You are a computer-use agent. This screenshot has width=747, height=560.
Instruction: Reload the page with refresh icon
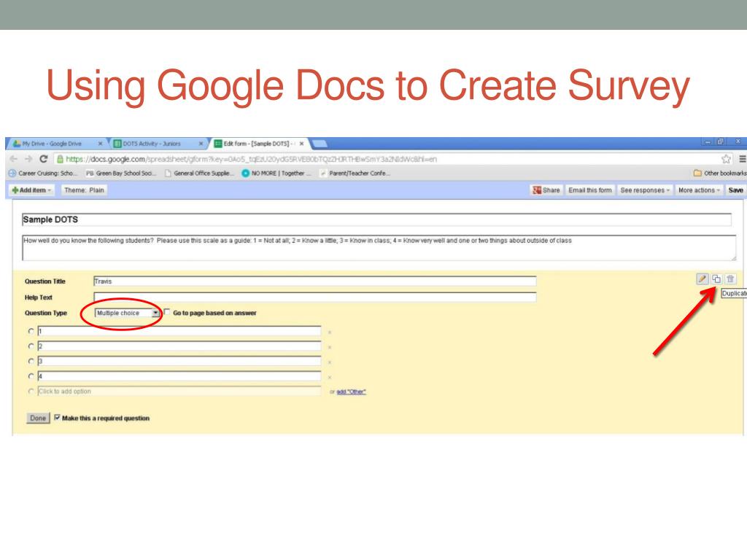point(43,159)
